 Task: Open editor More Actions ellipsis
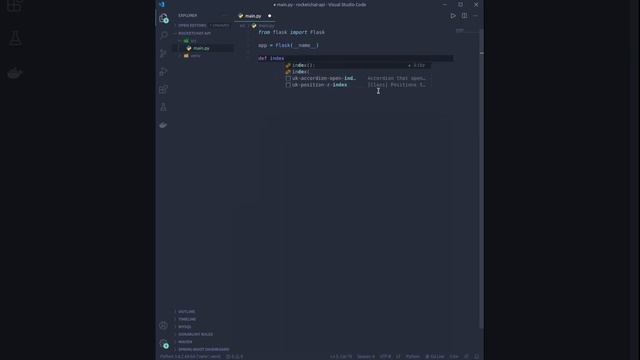475,16
